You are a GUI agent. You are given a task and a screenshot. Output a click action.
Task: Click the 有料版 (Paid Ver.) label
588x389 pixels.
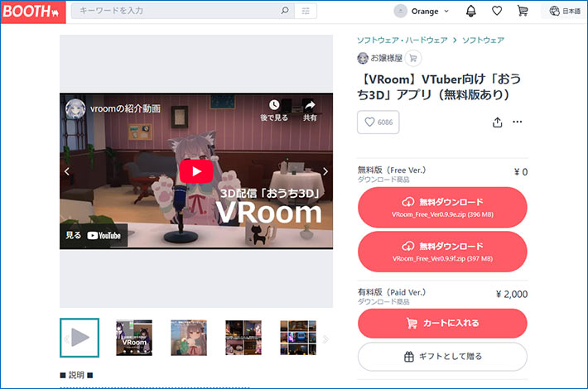[x=392, y=292]
